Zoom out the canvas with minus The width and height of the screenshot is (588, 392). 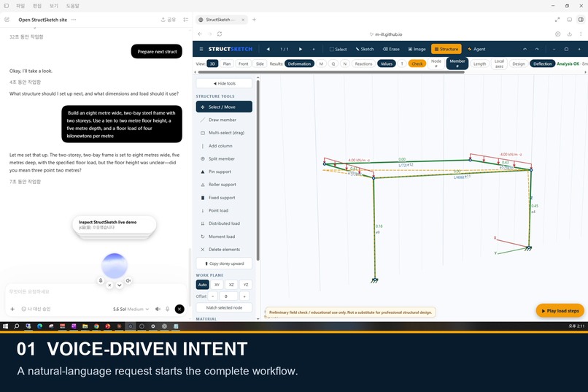tap(554, 49)
